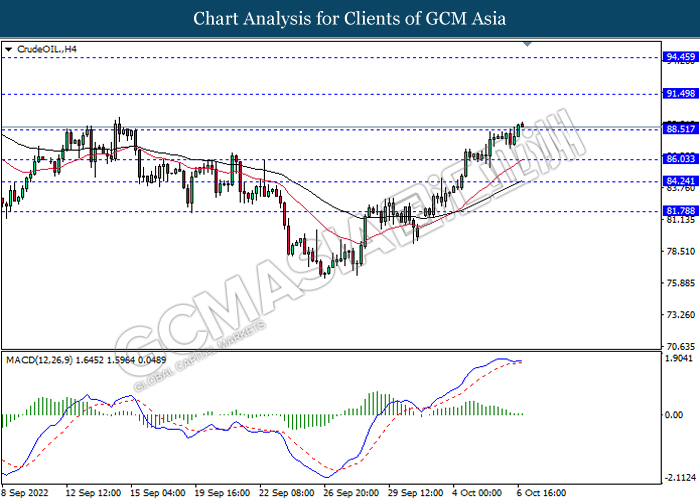Click the -2.1124 MACD scale value

[680, 478]
